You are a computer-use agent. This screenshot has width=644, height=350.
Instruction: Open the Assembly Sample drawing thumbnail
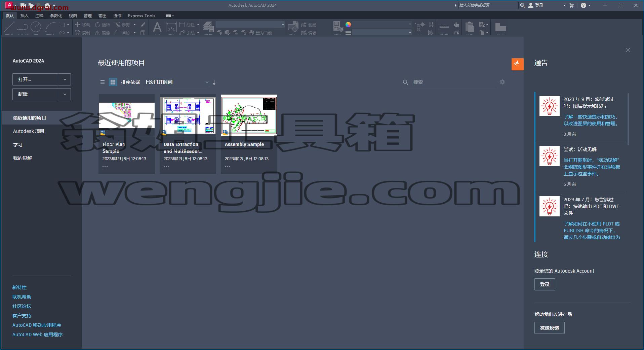coord(249,115)
